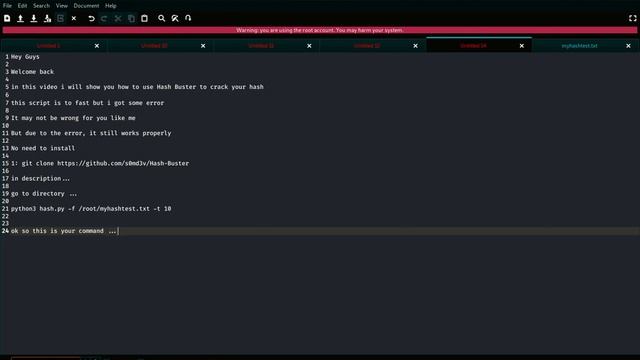This screenshot has width=640, height=360.
Task: Open Find and Replace toolbar icon
Action: pos(175,18)
